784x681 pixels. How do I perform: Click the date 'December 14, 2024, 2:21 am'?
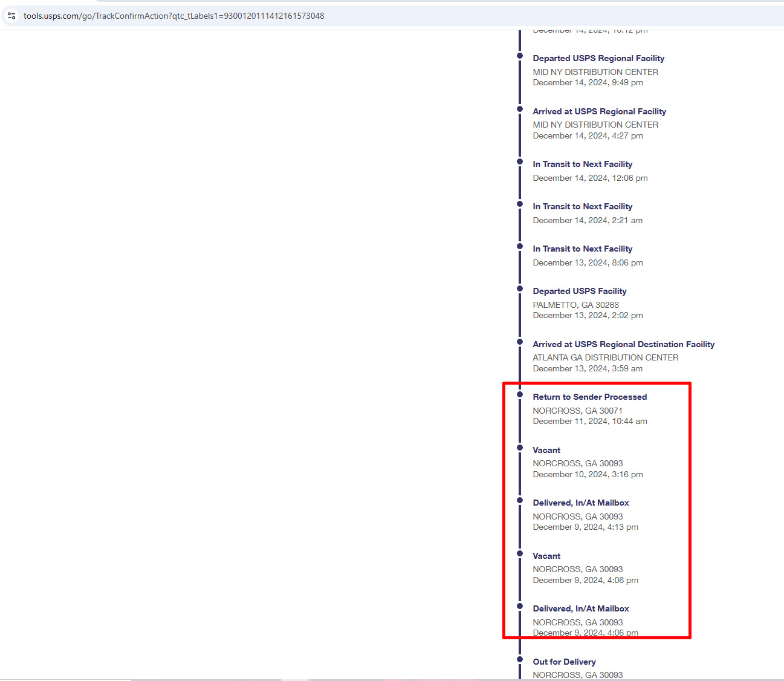pos(588,220)
